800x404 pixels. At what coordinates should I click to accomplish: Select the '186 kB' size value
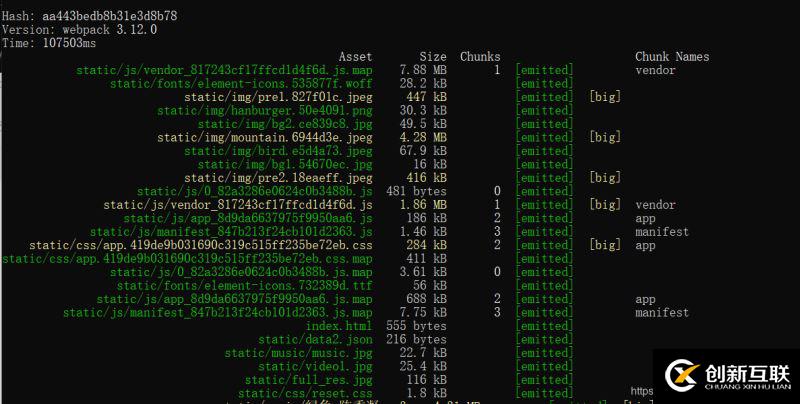coord(427,218)
